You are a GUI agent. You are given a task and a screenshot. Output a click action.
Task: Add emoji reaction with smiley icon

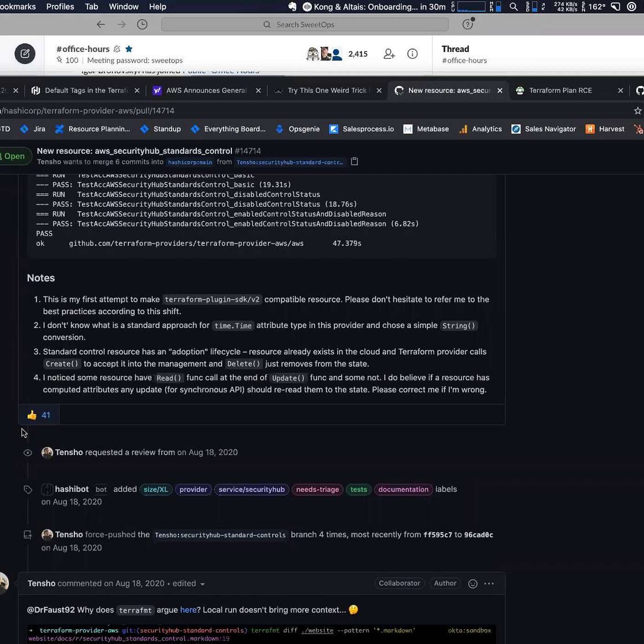tap(472, 584)
